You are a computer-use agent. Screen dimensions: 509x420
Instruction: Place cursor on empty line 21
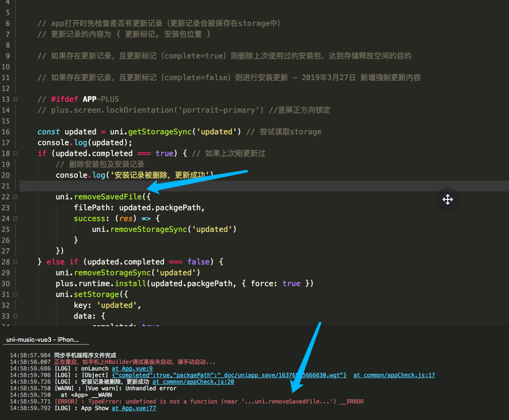[x=189, y=186]
